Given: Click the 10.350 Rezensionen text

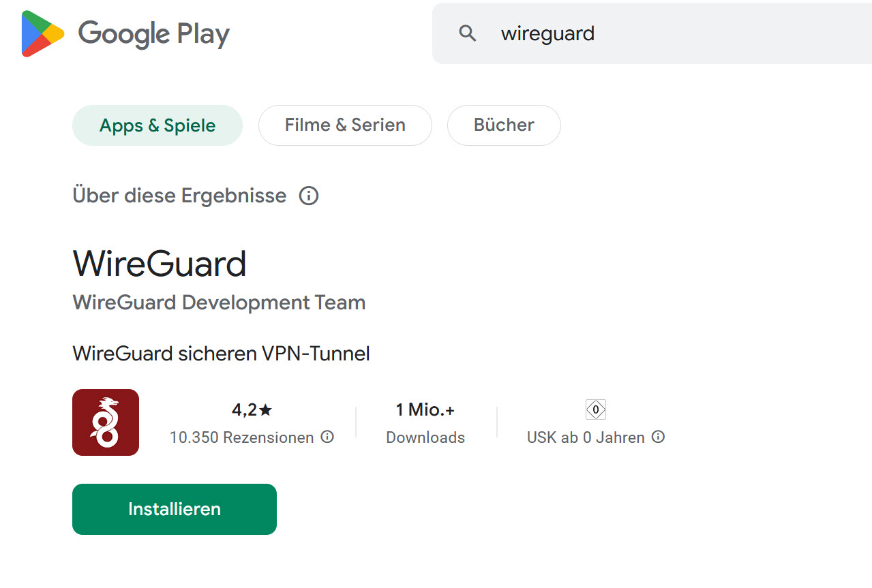Looking at the screenshot, I should (241, 437).
